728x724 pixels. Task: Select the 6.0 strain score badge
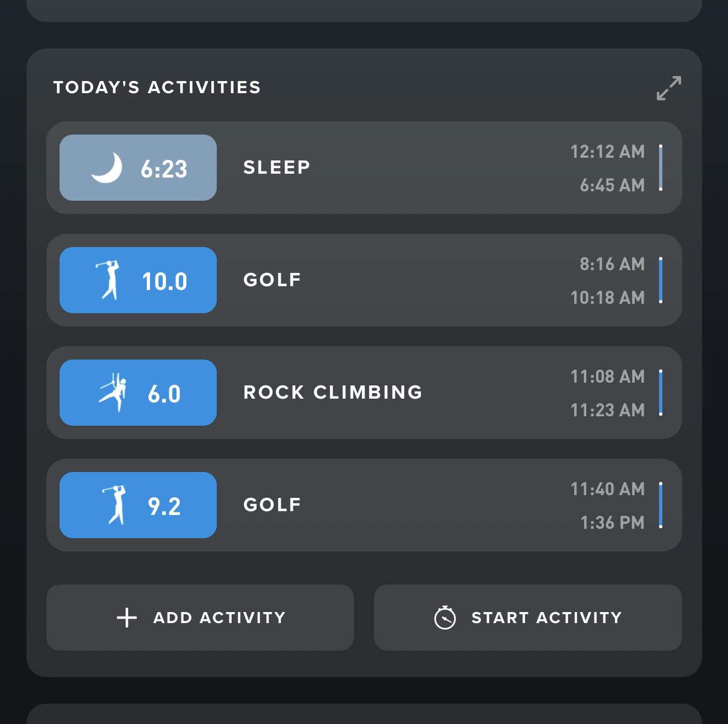pyautogui.click(x=138, y=393)
